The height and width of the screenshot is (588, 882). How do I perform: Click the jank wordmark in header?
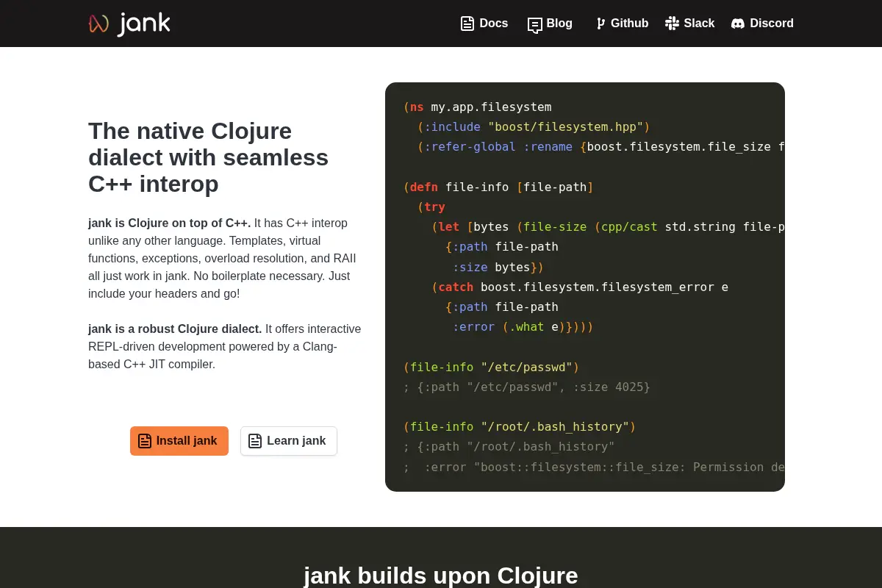pos(144,24)
